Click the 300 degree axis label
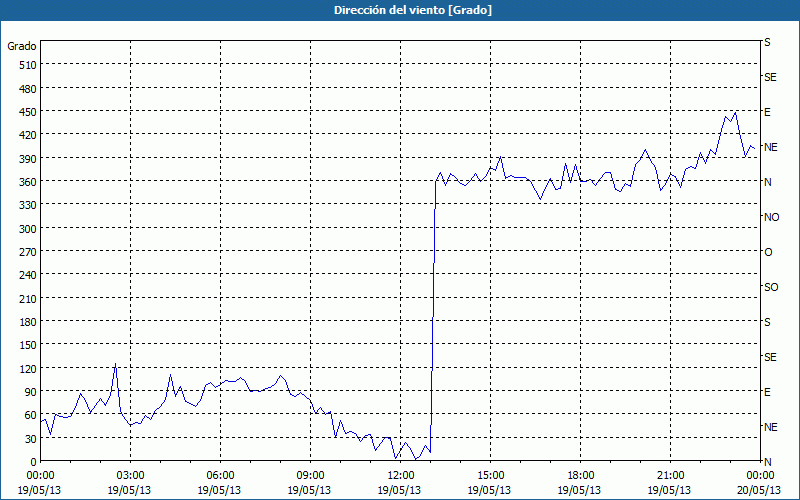This screenshot has height=500, width=800. coord(28,229)
